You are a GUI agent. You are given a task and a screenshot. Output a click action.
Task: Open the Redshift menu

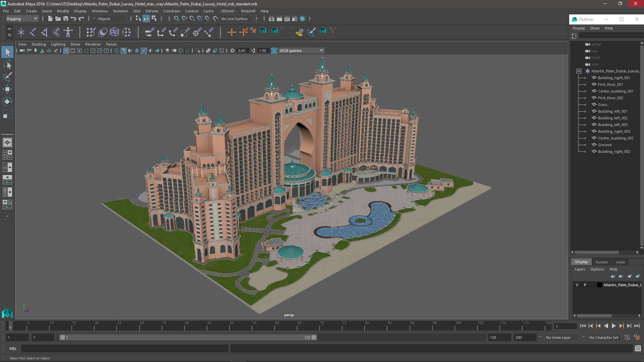248,11
